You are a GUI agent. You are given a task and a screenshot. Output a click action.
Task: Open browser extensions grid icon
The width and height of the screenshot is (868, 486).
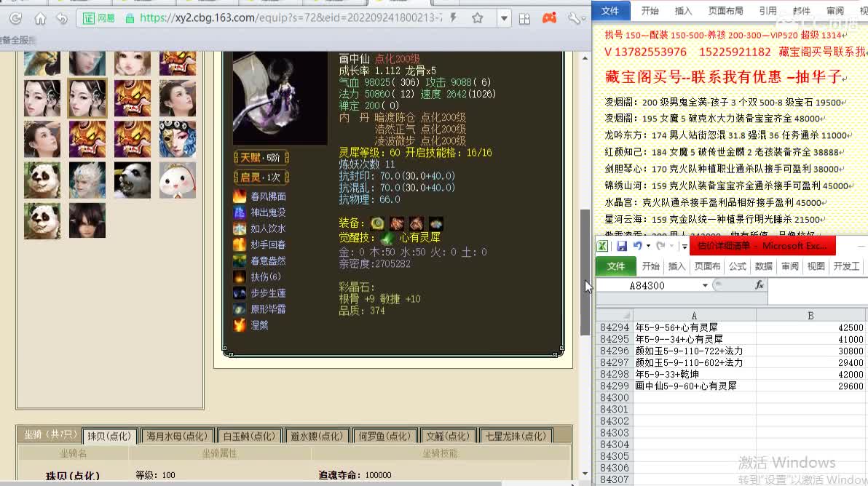(525, 19)
